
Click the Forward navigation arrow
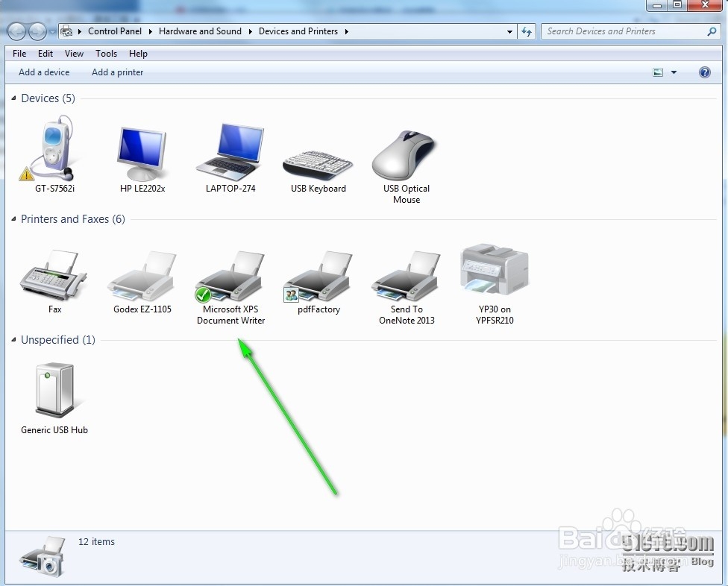point(37,31)
